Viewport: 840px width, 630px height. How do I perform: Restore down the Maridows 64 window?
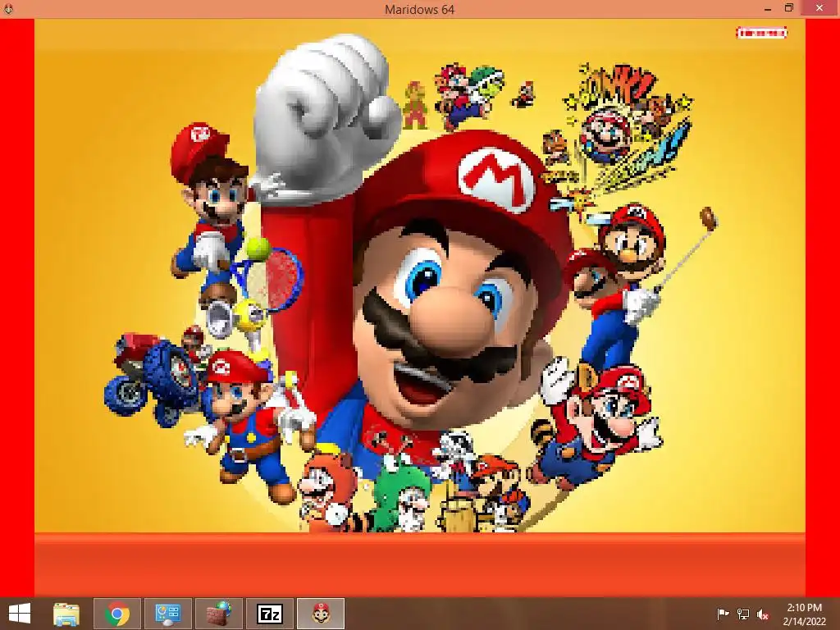[x=789, y=8]
